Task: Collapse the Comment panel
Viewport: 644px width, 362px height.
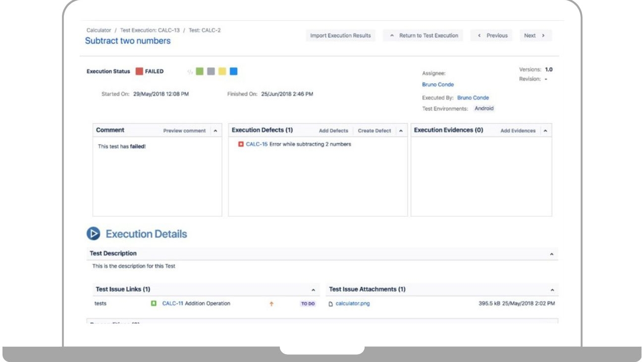Action: (x=215, y=131)
